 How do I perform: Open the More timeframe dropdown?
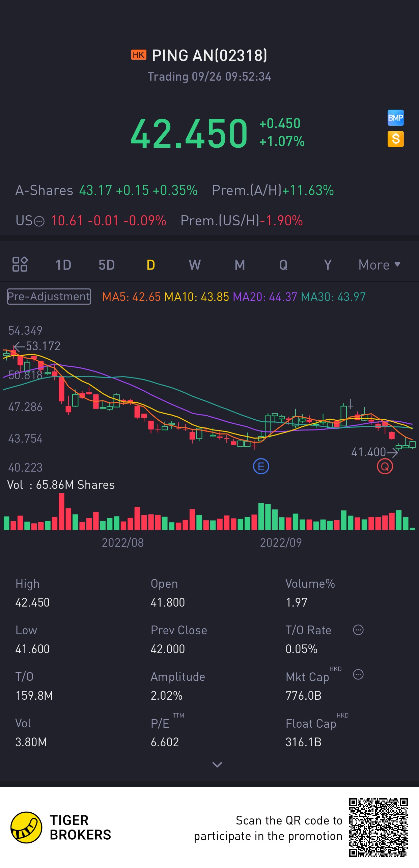[379, 265]
